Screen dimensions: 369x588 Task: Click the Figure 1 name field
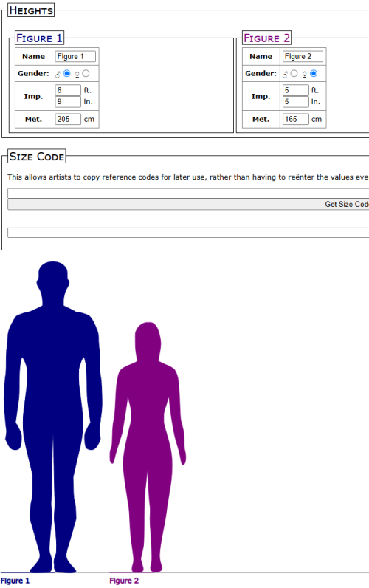tap(75, 57)
